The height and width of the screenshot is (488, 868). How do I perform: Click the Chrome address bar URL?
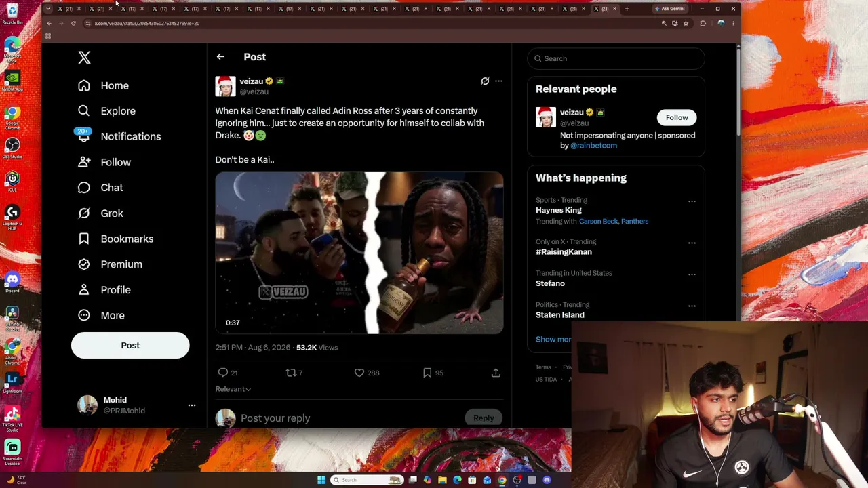147,23
